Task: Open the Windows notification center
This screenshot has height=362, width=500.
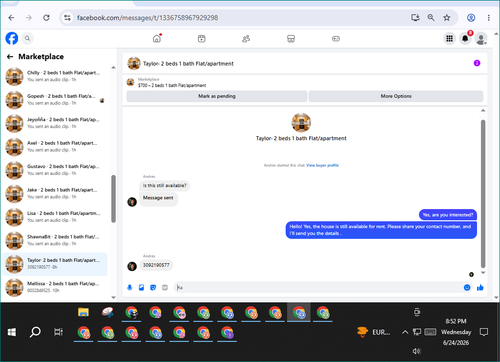Action: (484, 332)
